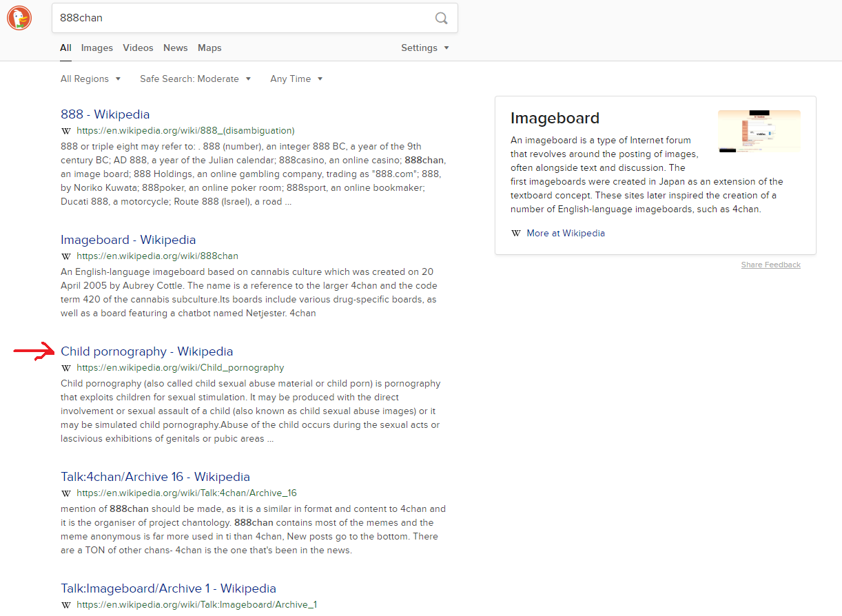The height and width of the screenshot is (616, 842).
Task: Click the en.wikipedia.org/wiki/888_(disambiguation) URL
Action: pos(185,131)
